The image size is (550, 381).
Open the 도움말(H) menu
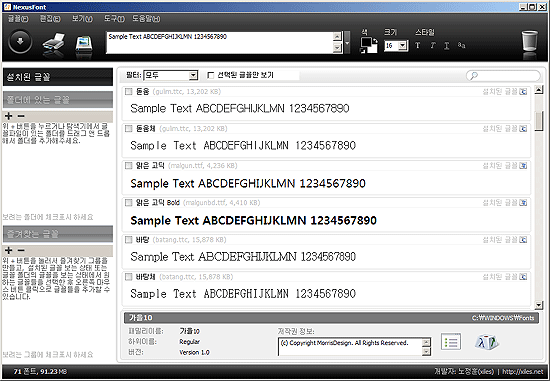[146, 19]
